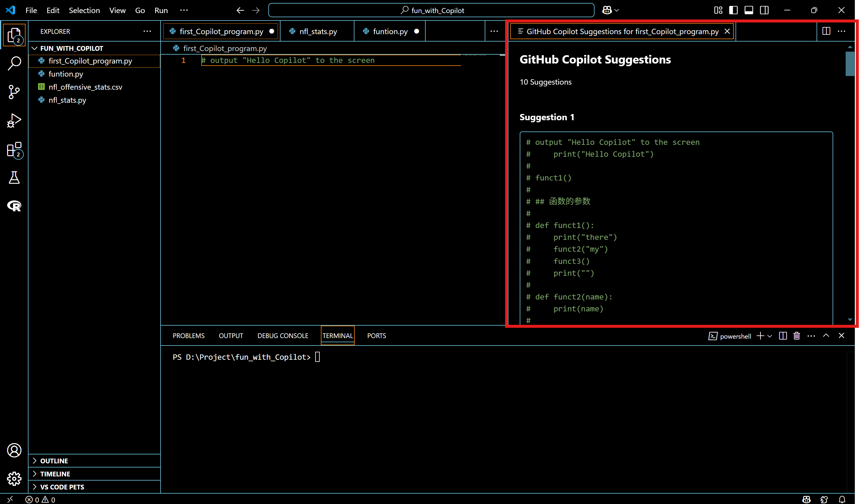Screen dimensions: 859x504
Task: Open the R extension sidebar icon
Action: click(14, 206)
